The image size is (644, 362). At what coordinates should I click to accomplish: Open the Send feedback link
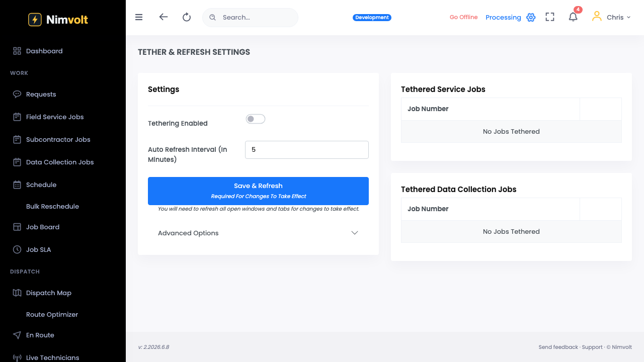point(558,347)
